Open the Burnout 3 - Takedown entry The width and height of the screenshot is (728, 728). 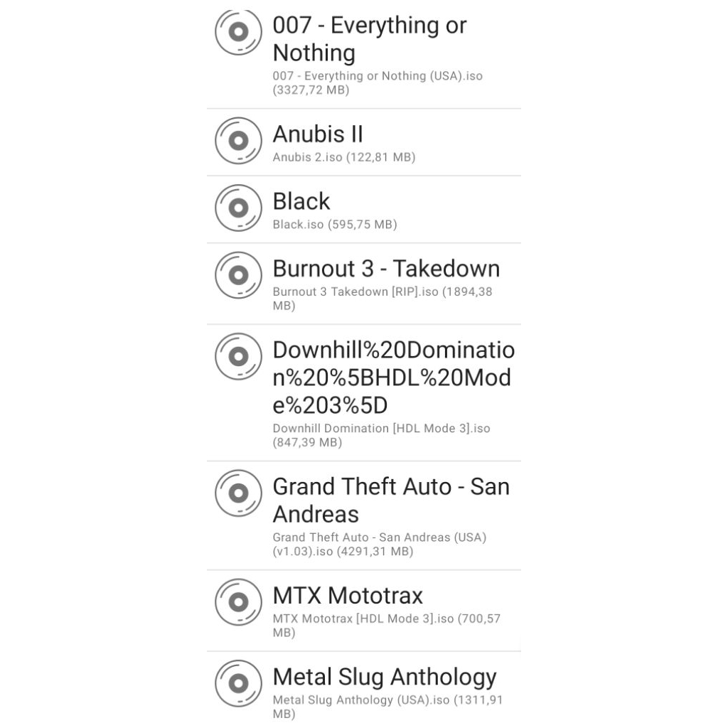pos(387,269)
